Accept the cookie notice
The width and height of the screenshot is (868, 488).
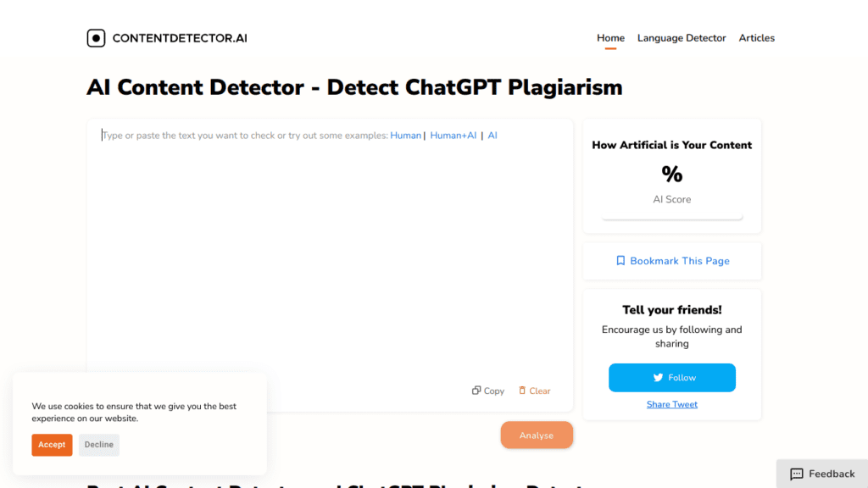52,445
